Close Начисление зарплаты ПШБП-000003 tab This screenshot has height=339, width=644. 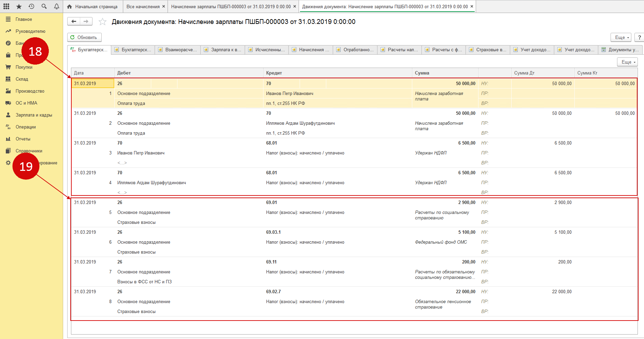click(295, 6)
